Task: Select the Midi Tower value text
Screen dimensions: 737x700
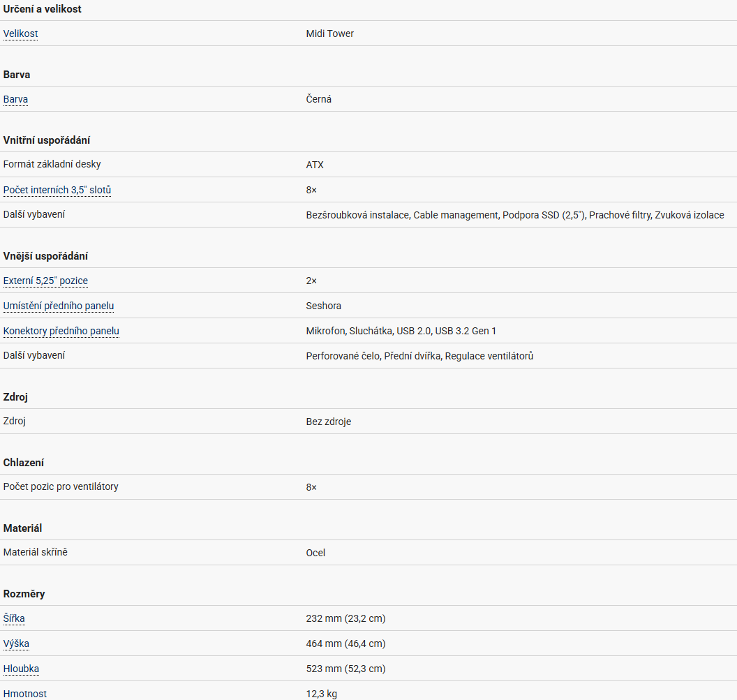Action: (330, 33)
